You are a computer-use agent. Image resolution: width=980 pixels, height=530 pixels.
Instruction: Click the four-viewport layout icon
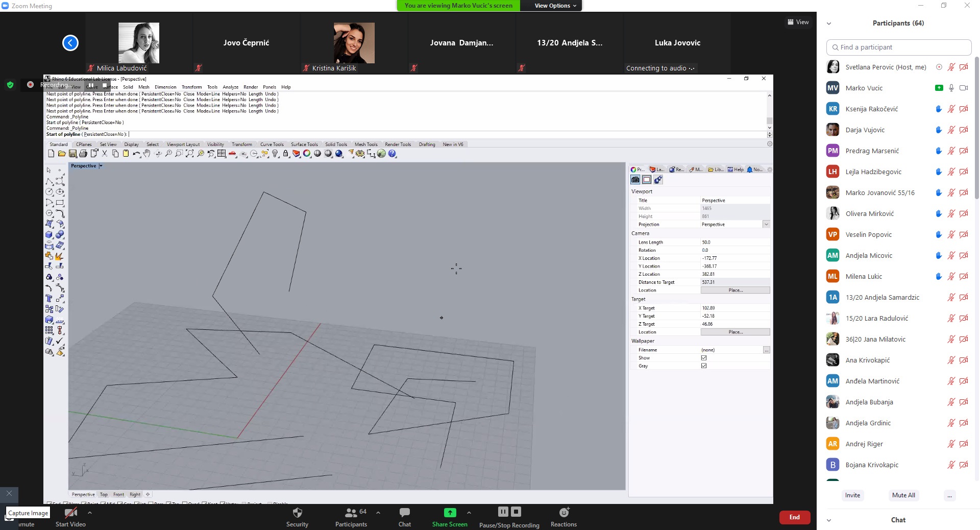[x=222, y=154]
